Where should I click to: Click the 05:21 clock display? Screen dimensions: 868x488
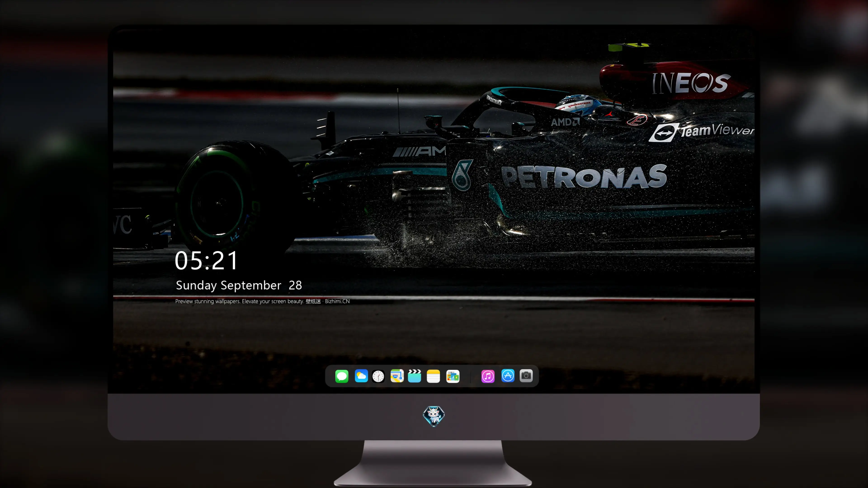206,261
